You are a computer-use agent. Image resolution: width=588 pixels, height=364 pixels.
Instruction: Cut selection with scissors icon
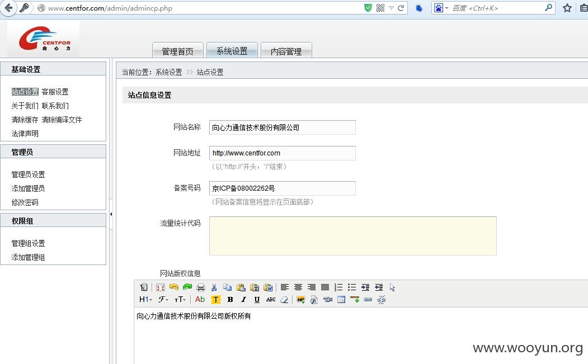click(x=214, y=287)
